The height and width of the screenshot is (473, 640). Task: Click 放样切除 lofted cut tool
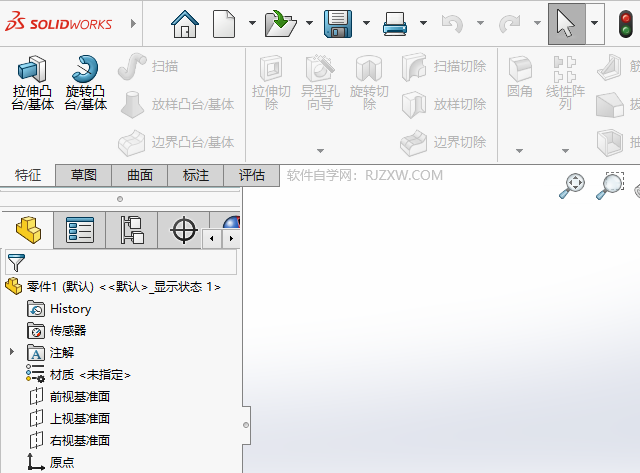pos(444,104)
